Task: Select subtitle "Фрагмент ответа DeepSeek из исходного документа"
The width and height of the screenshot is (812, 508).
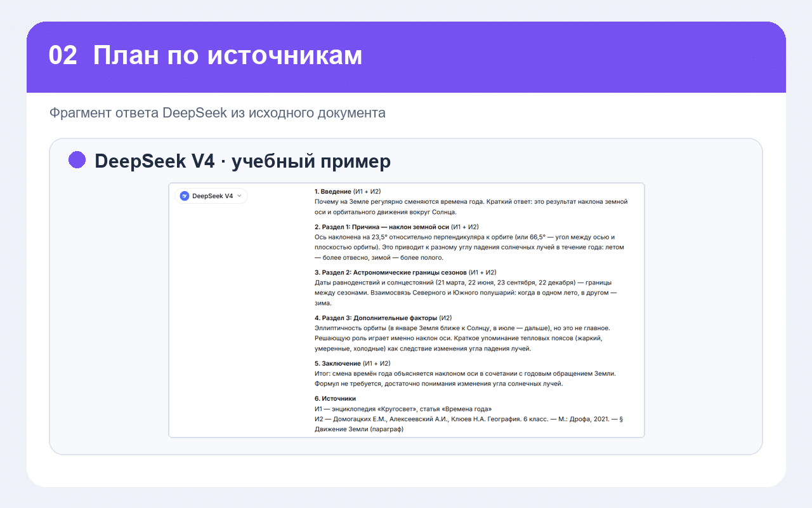Action: tap(218, 113)
